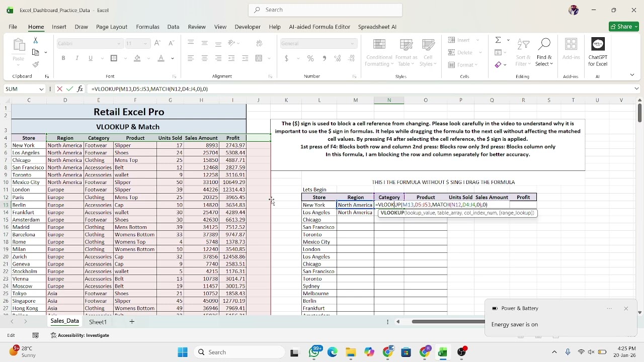The height and width of the screenshot is (362, 644).
Task: Collapse the ribbon with chevron
Action: (x=632, y=75)
